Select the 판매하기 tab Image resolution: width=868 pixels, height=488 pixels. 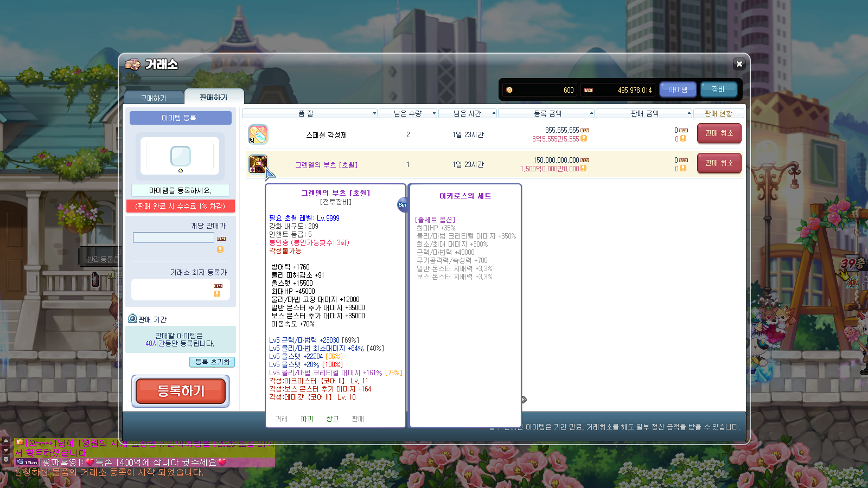coord(214,98)
